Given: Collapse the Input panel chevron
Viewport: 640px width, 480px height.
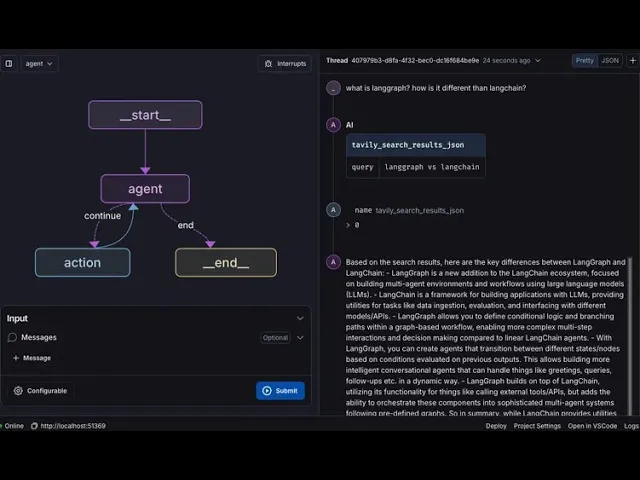Looking at the screenshot, I should [x=300, y=318].
